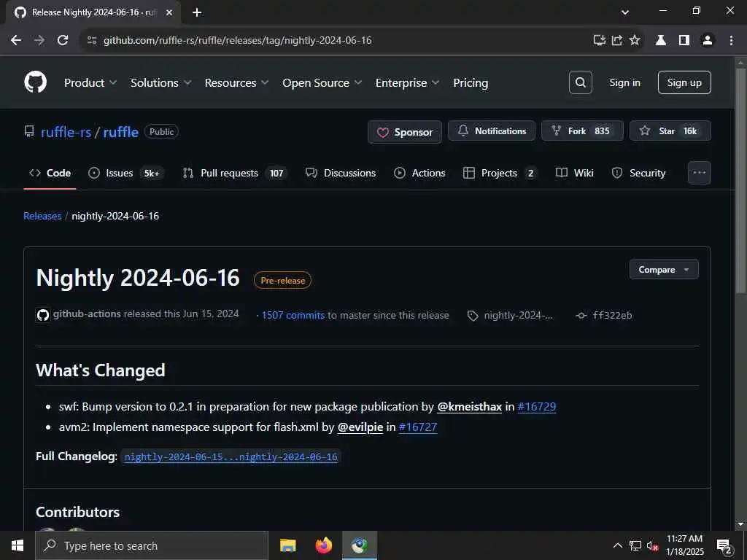The image size is (747, 560).
Task: Expand the Open Source menu
Action: (322, 83)
